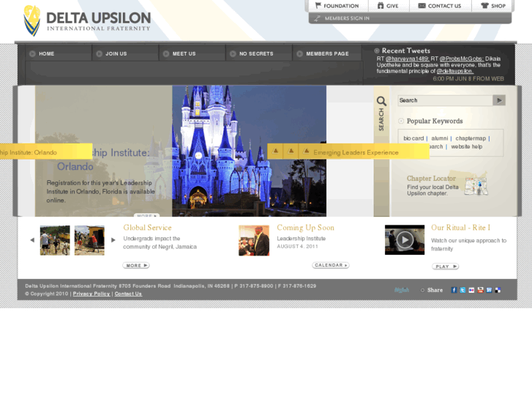Play the Our Ritual video thumbnail

405,239
